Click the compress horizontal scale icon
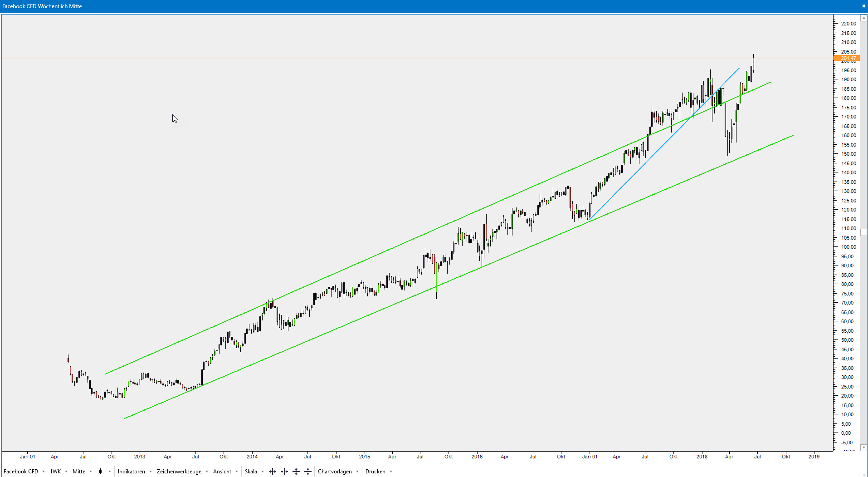 point(284,472)
